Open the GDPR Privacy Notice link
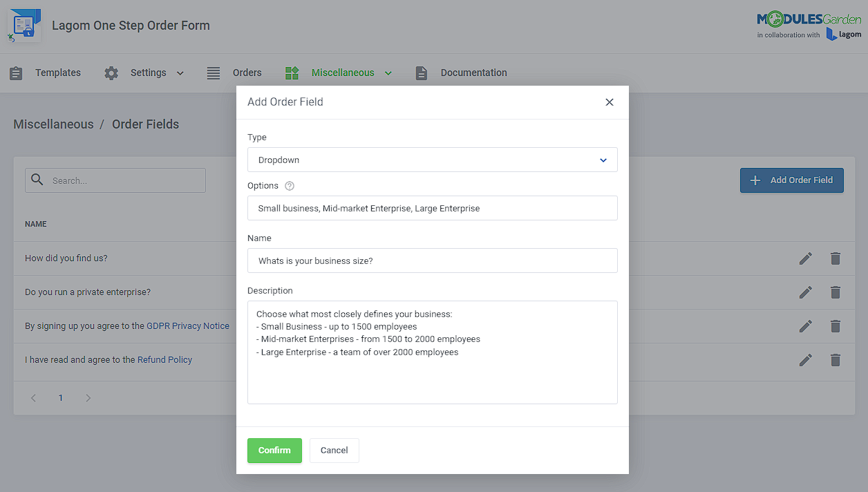This screenshot has height=492, width=868. coord(188,325)
